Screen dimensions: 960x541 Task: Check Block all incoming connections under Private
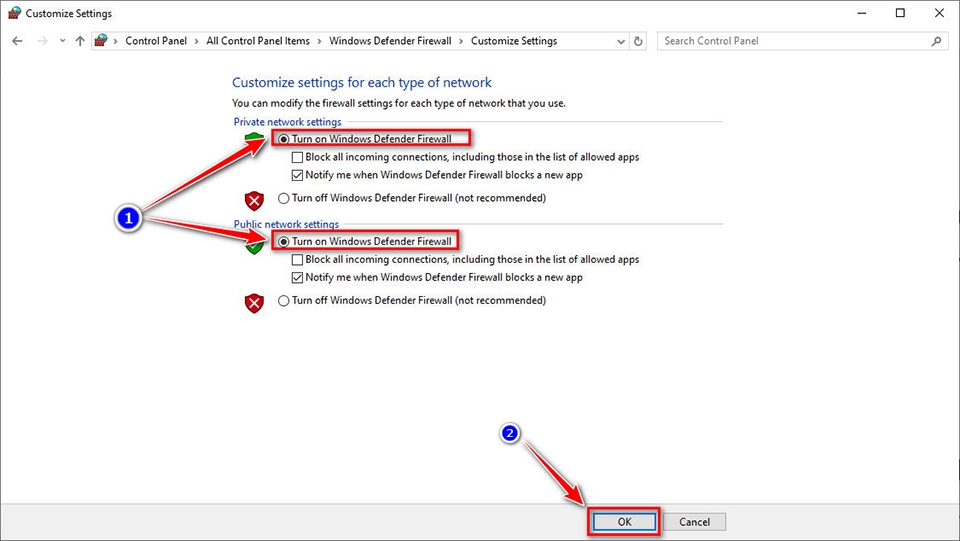[x=297, y=157]
